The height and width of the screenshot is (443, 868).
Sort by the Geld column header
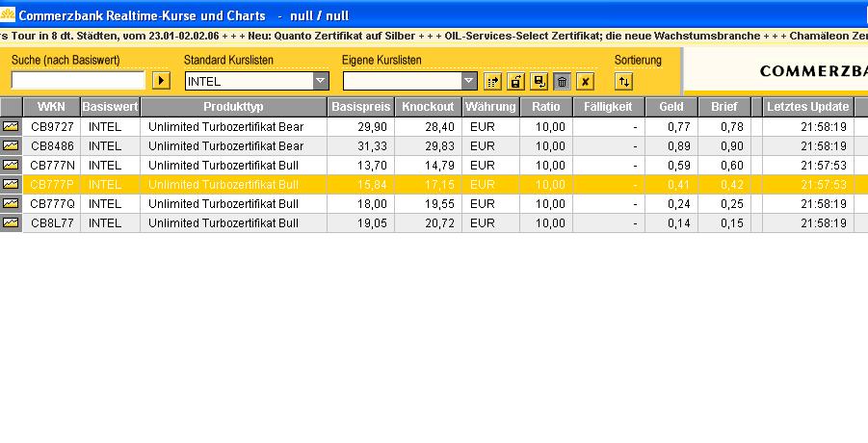coord(671,107)
